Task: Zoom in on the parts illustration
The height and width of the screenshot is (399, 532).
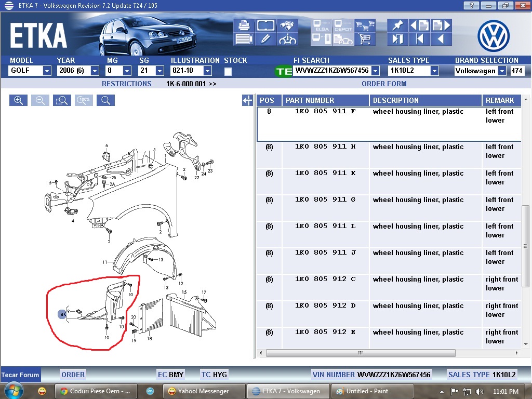Action: (18, 100)
